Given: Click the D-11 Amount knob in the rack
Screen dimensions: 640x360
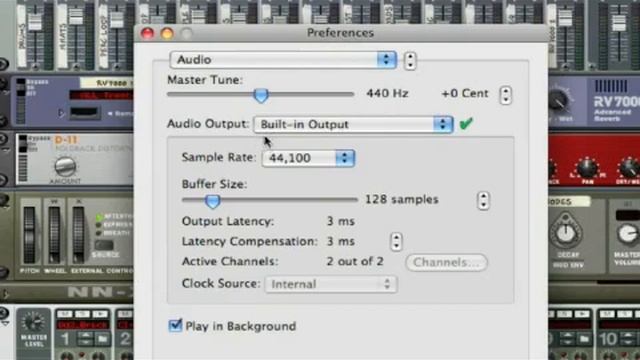Looking at the screenshot, I should coord(65,166).
